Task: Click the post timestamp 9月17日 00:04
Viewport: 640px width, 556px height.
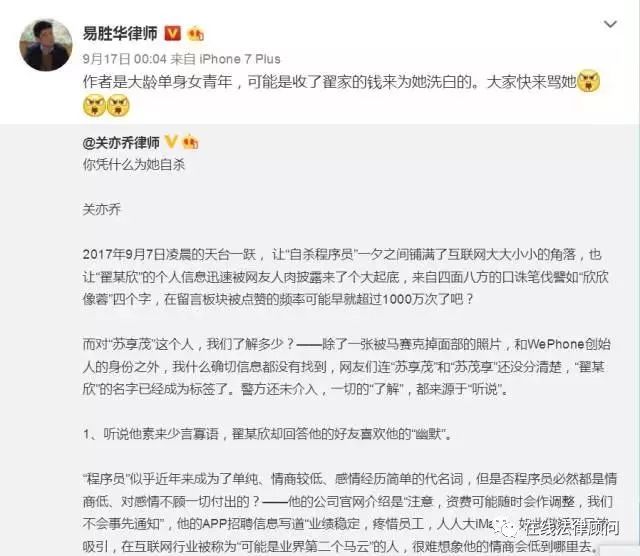Action: click(124, 59)
